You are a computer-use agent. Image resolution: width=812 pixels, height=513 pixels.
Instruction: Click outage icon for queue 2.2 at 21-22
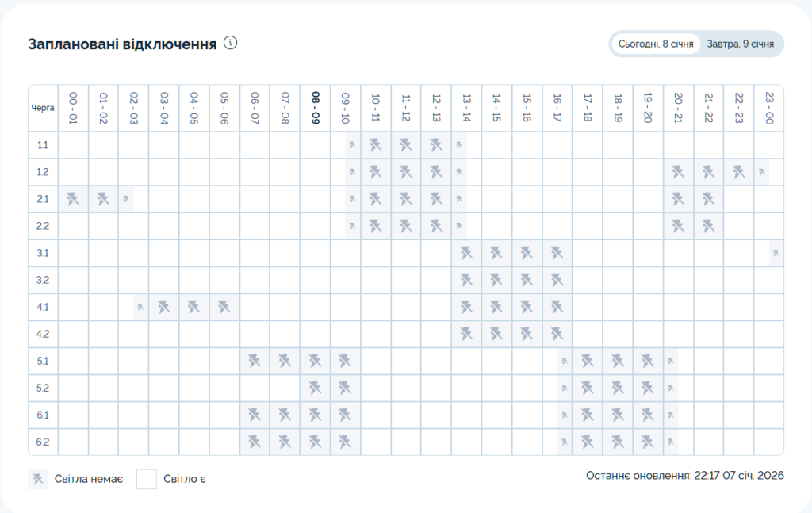click(708, 226)
